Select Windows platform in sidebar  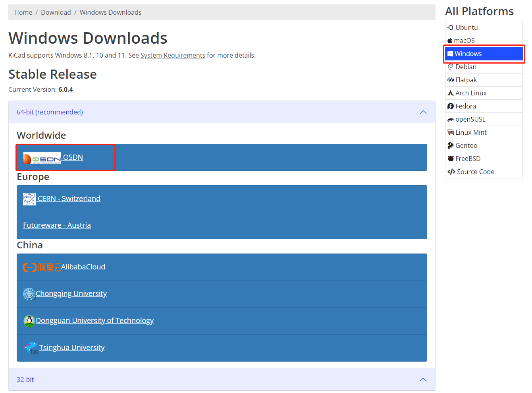pos(484,54)
